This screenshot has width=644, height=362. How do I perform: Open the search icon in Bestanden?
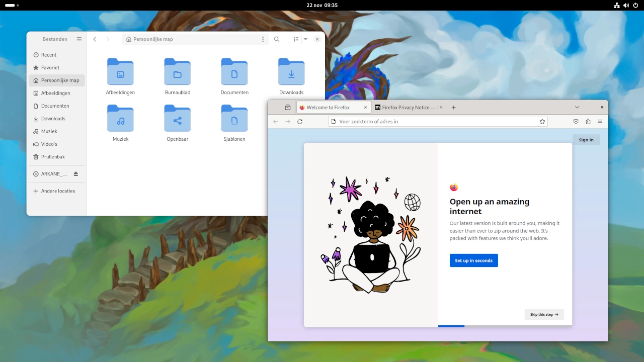(x=277, y=39)
